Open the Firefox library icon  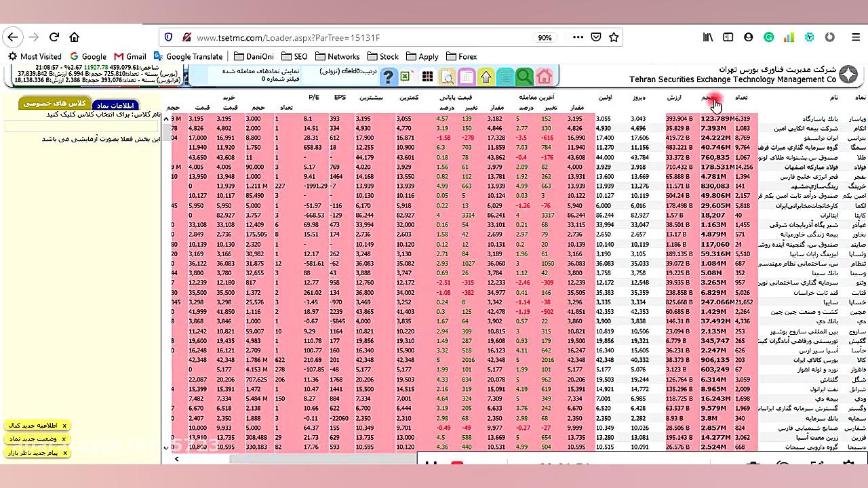point(708,37)
